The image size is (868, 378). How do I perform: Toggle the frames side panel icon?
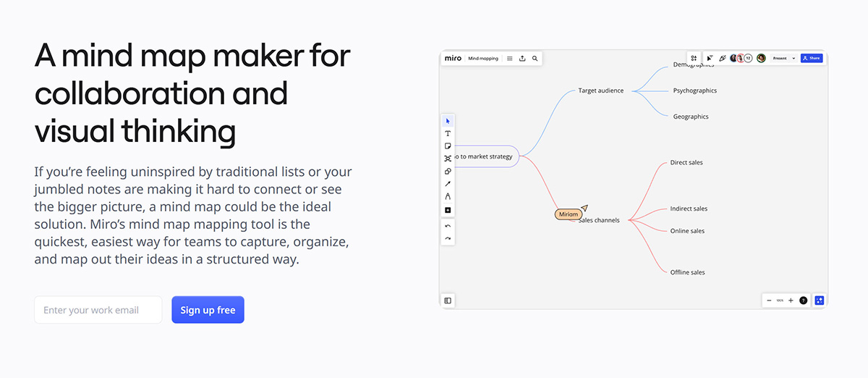448,301
